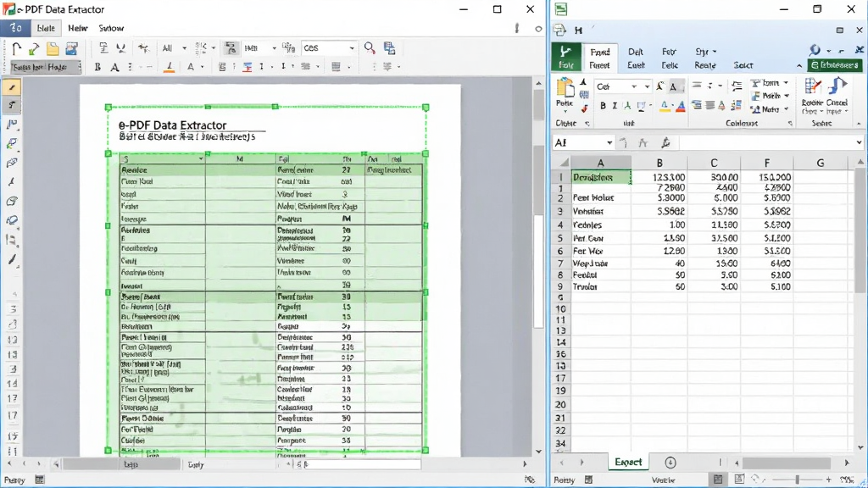Toggle the highlighted selection mode icon in PDF toolbar
Viewport: 868px width, 488px height.
click(231, 48)
